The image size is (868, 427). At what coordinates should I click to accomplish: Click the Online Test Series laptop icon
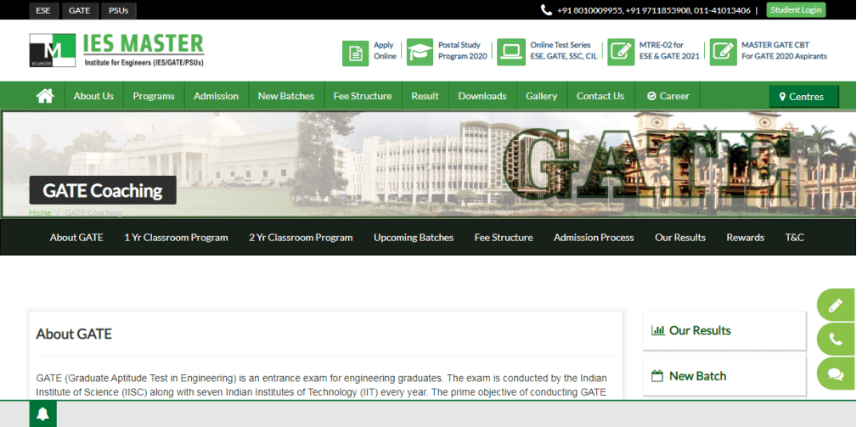(x=510, y=52)
